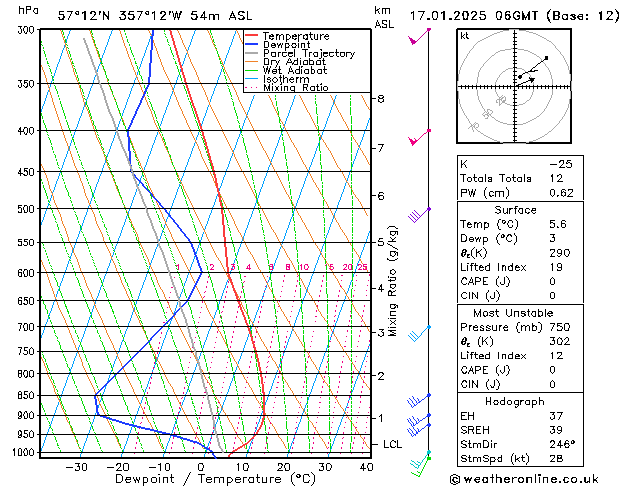Click the 'kt' label in hodograph plot

(x=465, y=36)
